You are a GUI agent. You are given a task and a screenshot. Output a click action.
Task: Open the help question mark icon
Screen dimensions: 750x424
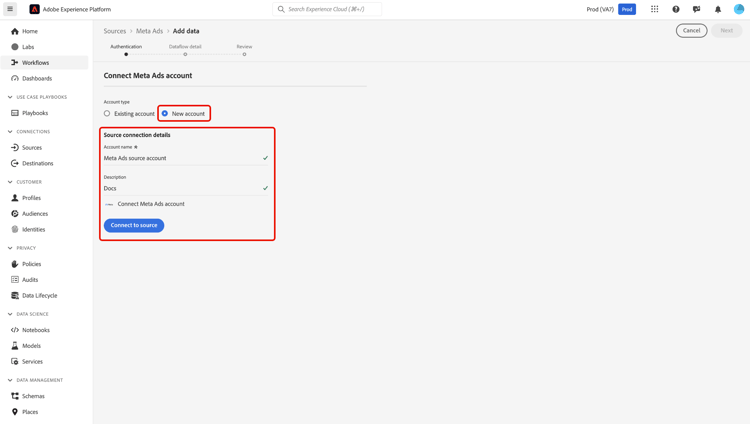pyautogui.click(x=676, y=9)
